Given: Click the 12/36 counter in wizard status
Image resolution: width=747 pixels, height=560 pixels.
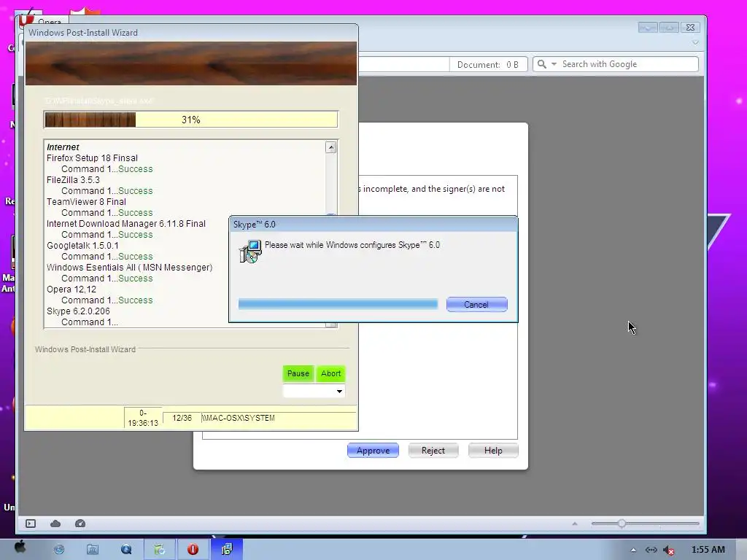Looking at the screenshot, I should (182, 418).
